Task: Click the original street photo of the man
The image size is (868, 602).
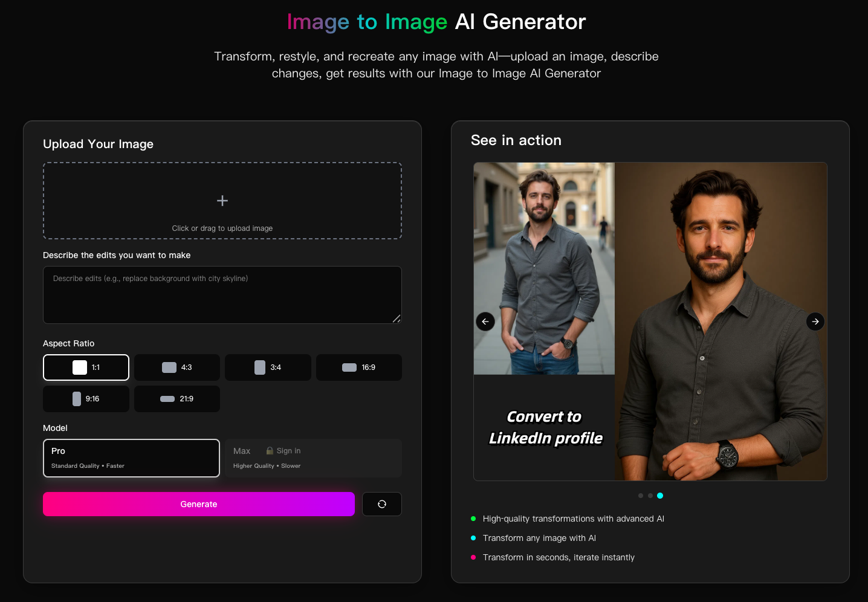Action: pyautogui.click(x=544, y=268)
